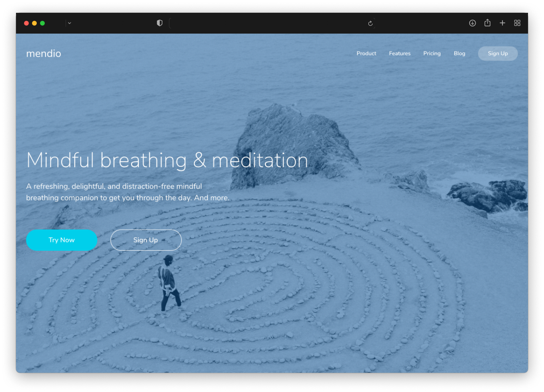Click the cyan Try Now button

(62, 240)
